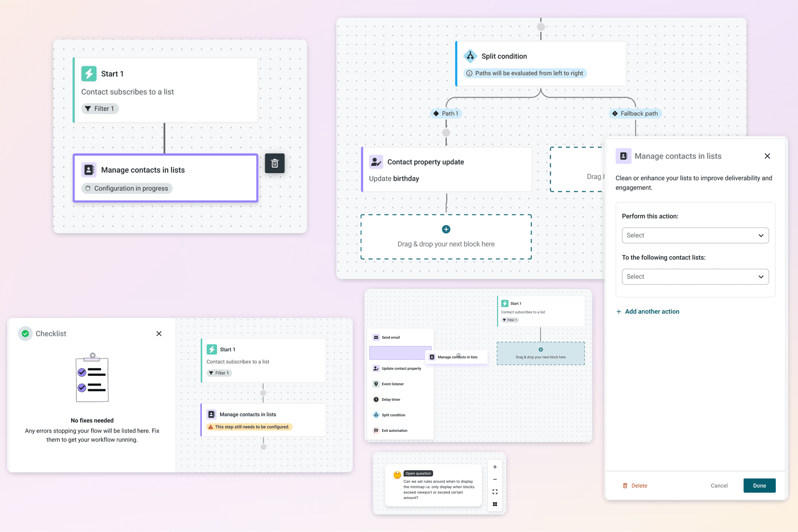Choose Split condition from the block list

pyautogui.click(x=393, y=415)
